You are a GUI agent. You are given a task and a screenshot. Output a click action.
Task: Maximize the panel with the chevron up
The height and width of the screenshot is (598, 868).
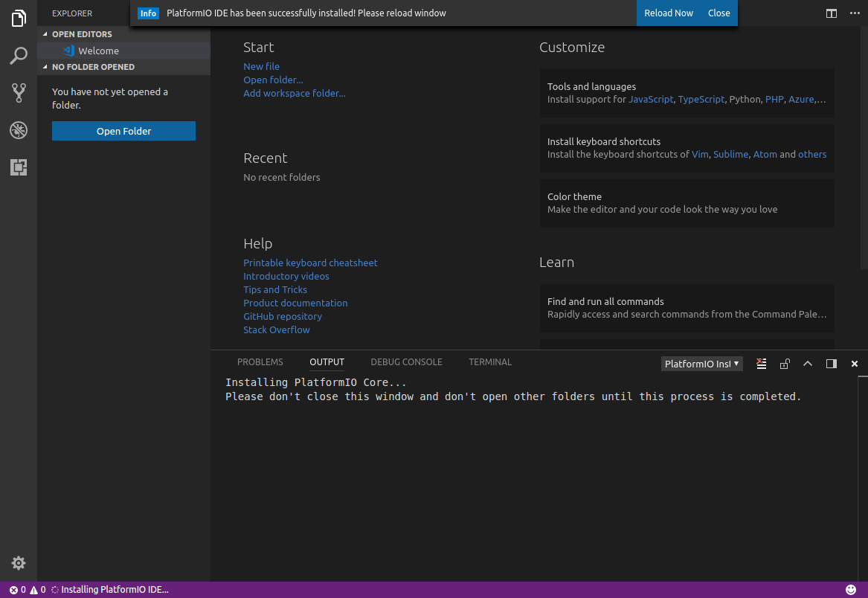pyautogui.click(x=808, y=364)
